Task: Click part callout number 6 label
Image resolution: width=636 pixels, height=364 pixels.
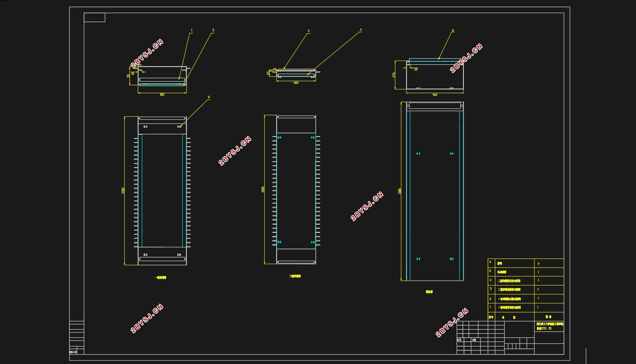Action: [209, 97]
